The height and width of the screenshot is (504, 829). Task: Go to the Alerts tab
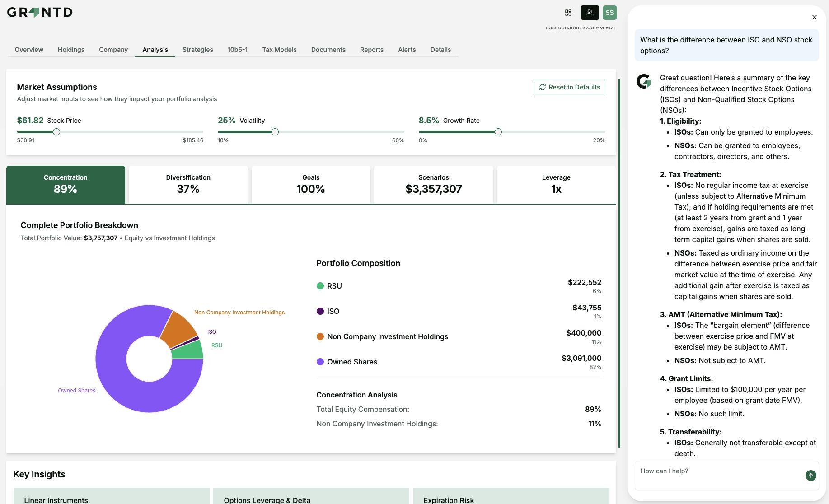click(x=407, y=50)
